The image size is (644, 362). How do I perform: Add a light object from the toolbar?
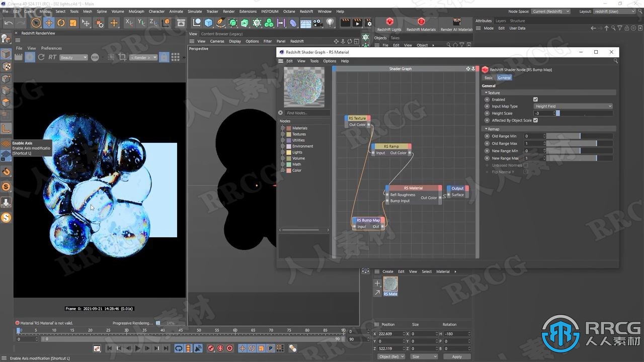pos(330,23)
